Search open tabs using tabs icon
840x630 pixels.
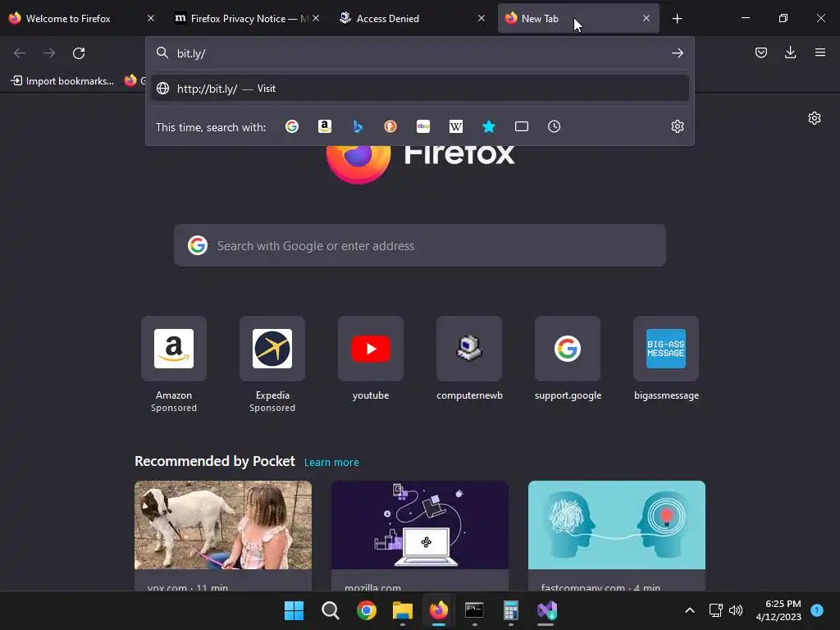[x=521, y=126]
